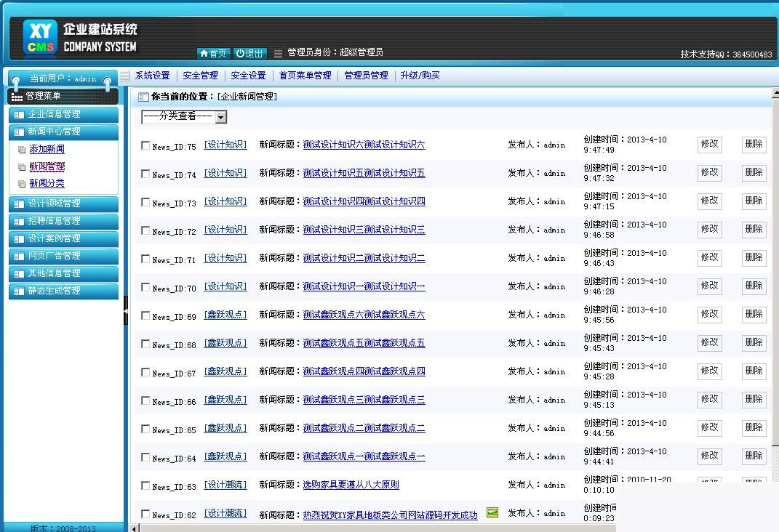
Task: Click the grid icon beside 网页广告管理
Action: pos(18,256)
